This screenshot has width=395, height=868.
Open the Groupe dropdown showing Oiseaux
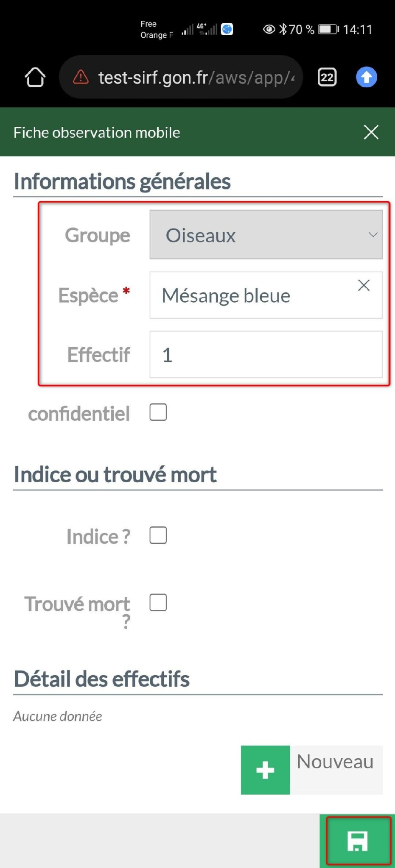click(266, 235)
